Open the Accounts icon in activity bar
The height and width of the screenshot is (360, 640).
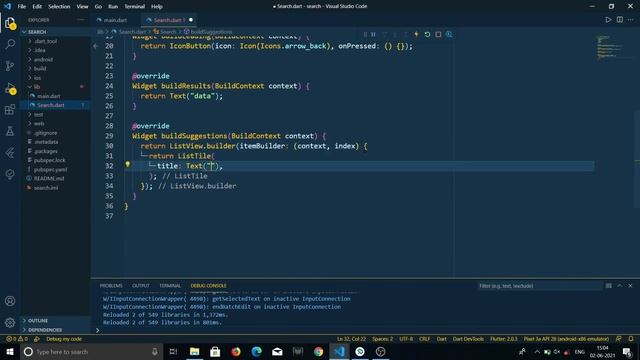pos(10,301)
